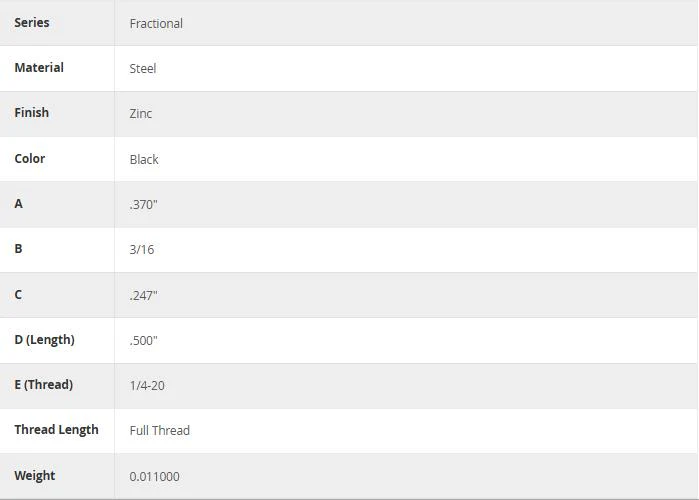Select the 0.011000 weight value
Viewport: 699px width, 500px height.
155,476
